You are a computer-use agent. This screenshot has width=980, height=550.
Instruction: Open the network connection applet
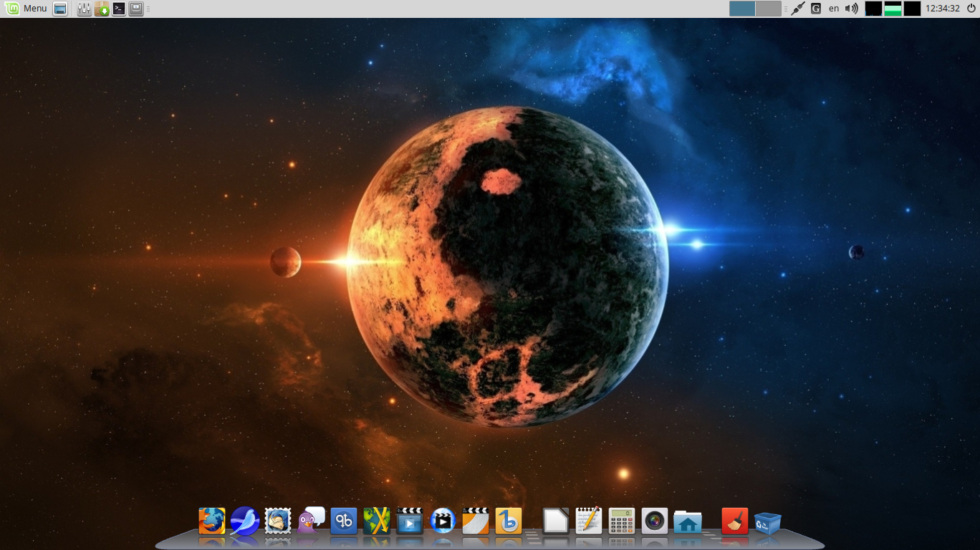tap(798, 9)
